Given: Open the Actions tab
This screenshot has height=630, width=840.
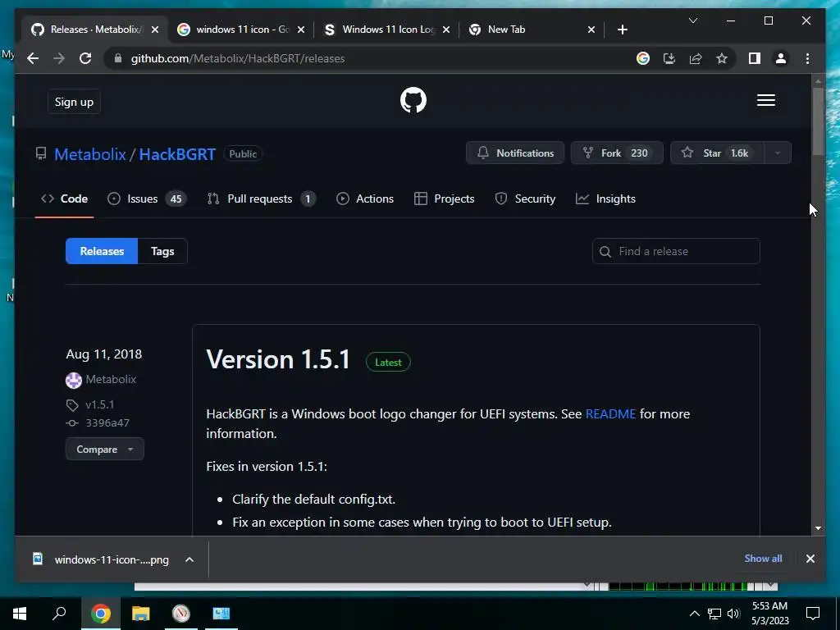Looking at the screenshot, I should 365,199.
